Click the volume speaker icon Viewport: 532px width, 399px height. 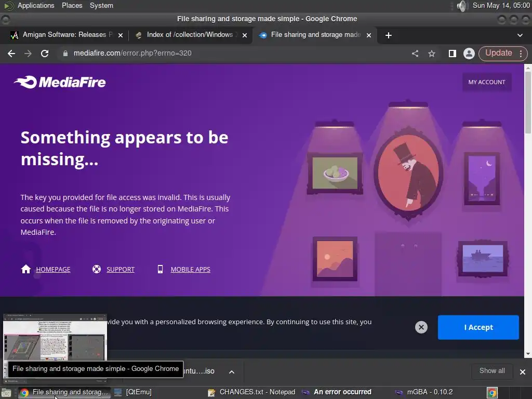[x=461, y=6]
